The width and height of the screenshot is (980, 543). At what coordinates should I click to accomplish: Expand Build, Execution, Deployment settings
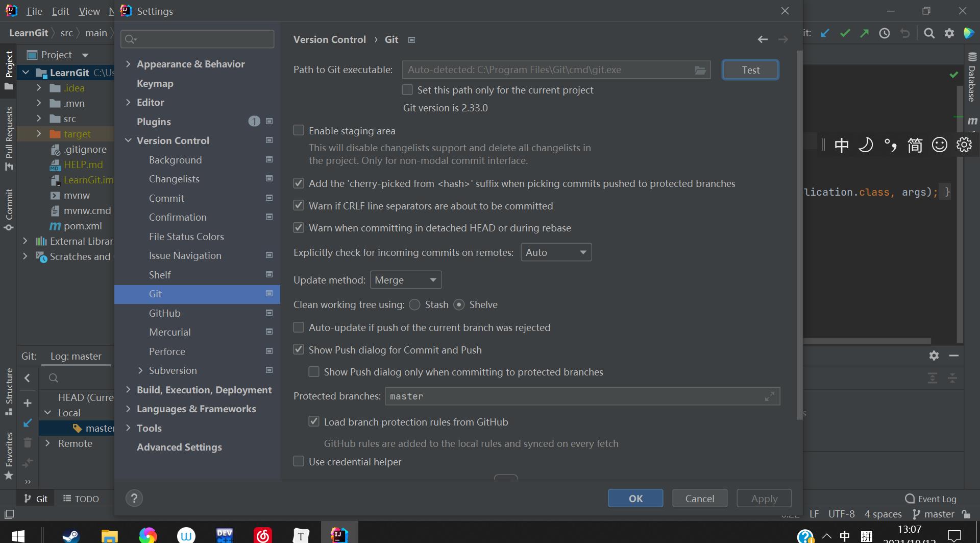128,390
